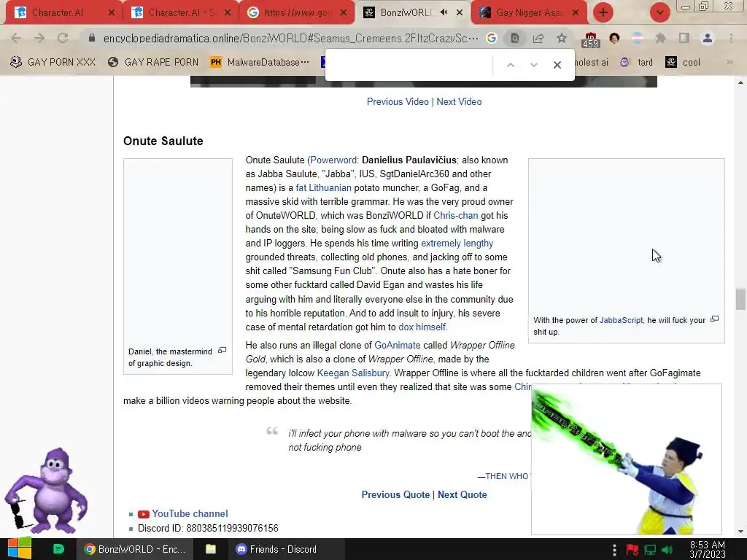Click the Google icon in the address bar
The width and height of the screenshot is (747, 560).
click(x=491, y=38)
